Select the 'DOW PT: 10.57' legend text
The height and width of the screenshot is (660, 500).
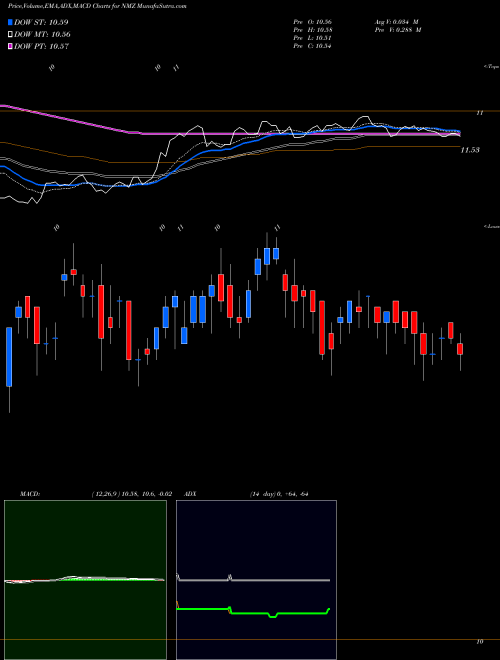point(41,46)
